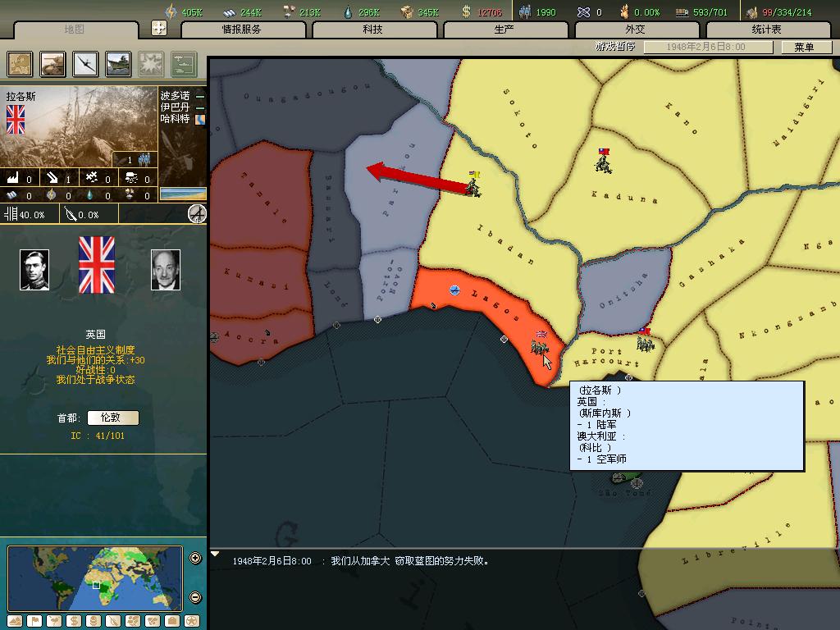The image size is (840, 630).
Task: Click the province manpower soldiers icon
Action: (144, 159)
